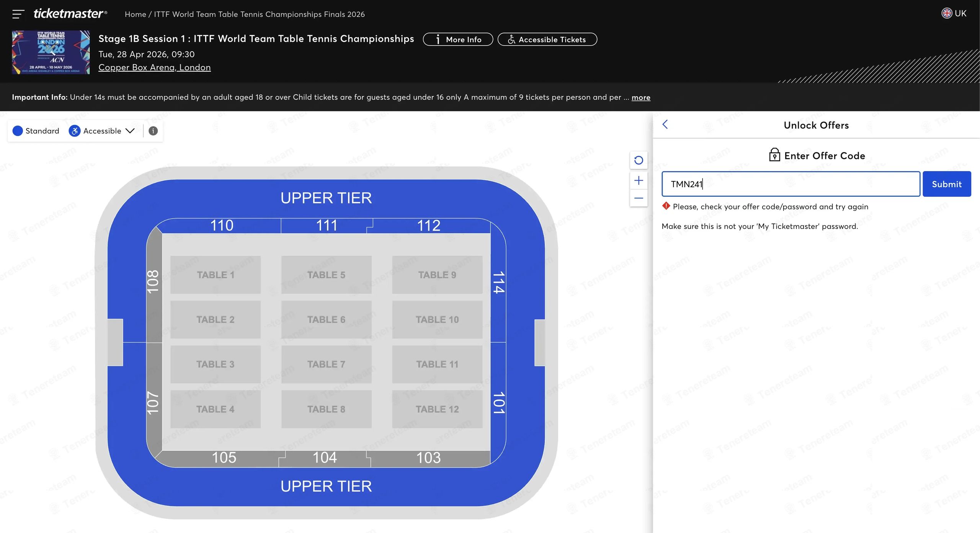Open Copper Box Arena, London venue link
Screen dimensions: 980x533
(155, 67)
